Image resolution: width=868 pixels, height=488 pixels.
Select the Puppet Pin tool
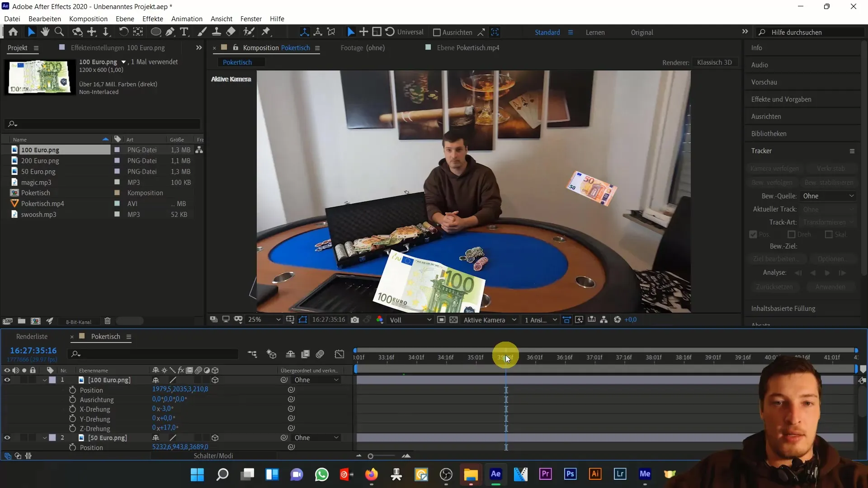pos(266,32)
